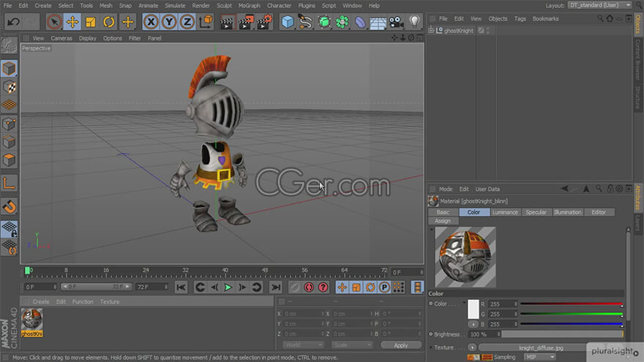Screen dimensions: 644x362
Task: Click the Undo arrow icon
Action: point(13,22)
